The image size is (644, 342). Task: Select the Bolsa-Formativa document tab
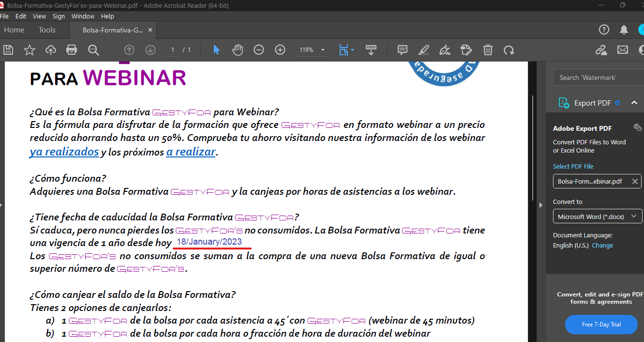(x=113, y=30)
